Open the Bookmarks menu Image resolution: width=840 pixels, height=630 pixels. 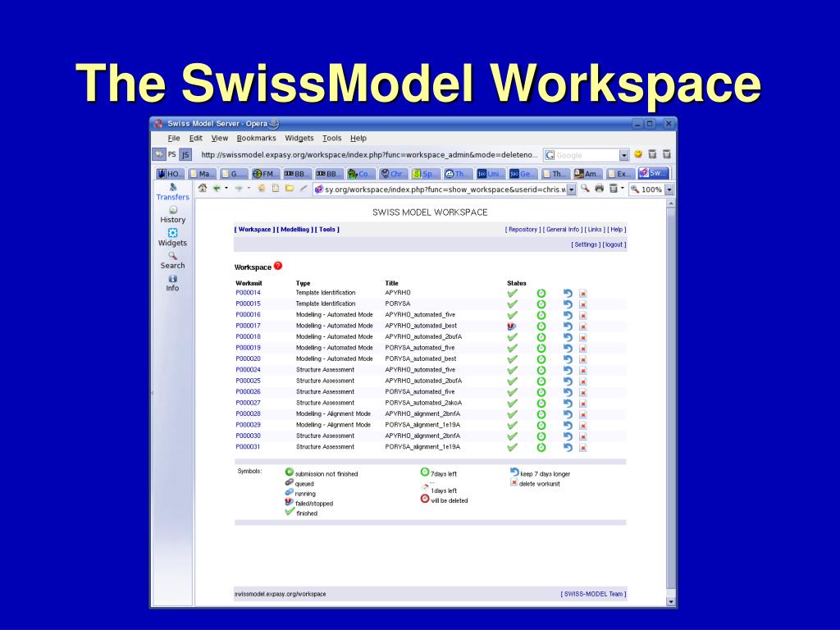[256, 138]
